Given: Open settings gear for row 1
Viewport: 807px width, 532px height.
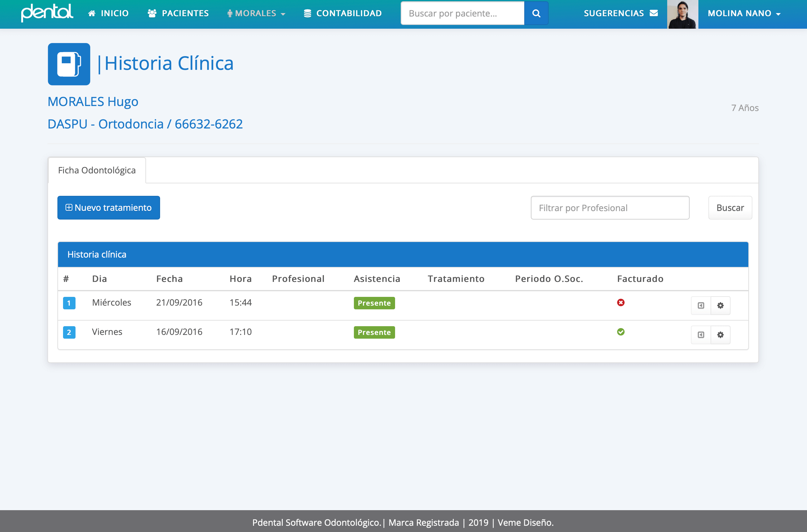Looking at the screenshot, I should (x=720, y=305).
